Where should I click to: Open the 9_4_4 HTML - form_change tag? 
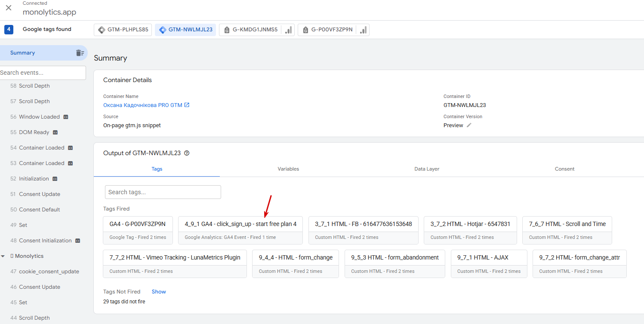pos(296,264)
